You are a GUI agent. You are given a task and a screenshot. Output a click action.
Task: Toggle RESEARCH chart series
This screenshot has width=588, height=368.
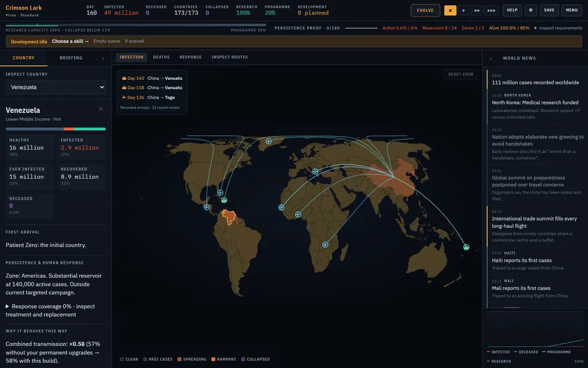click(x=498, y=362)
